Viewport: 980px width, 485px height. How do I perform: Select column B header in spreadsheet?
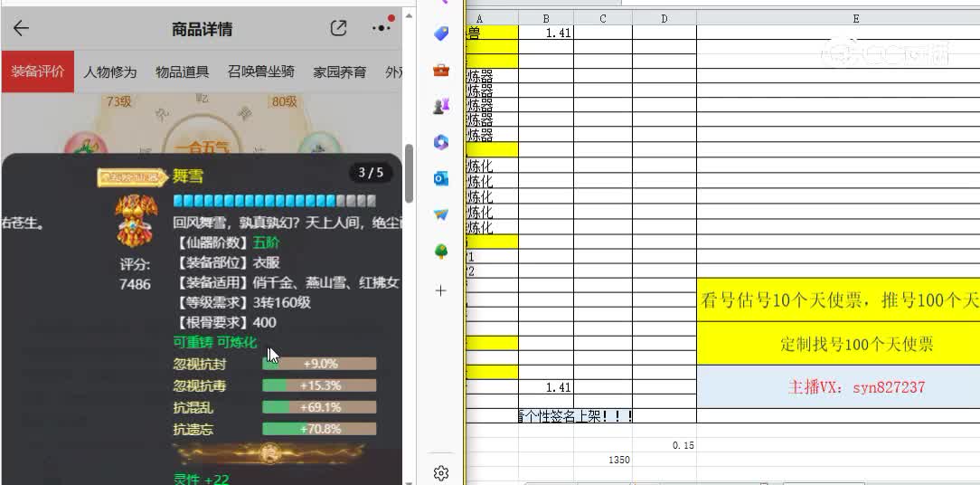pyautogui.click(x=546, y=19)
